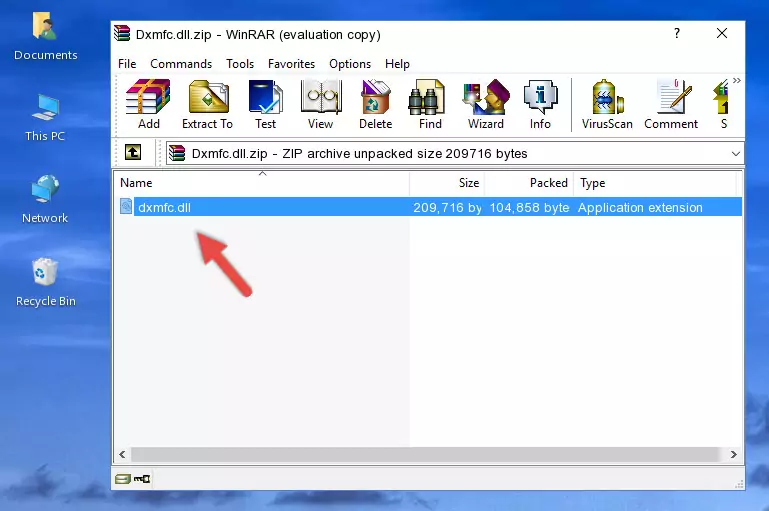Screen dimensions: 769x511
Task: Click the Delete toolbar icon
Action: coord(375,104)
